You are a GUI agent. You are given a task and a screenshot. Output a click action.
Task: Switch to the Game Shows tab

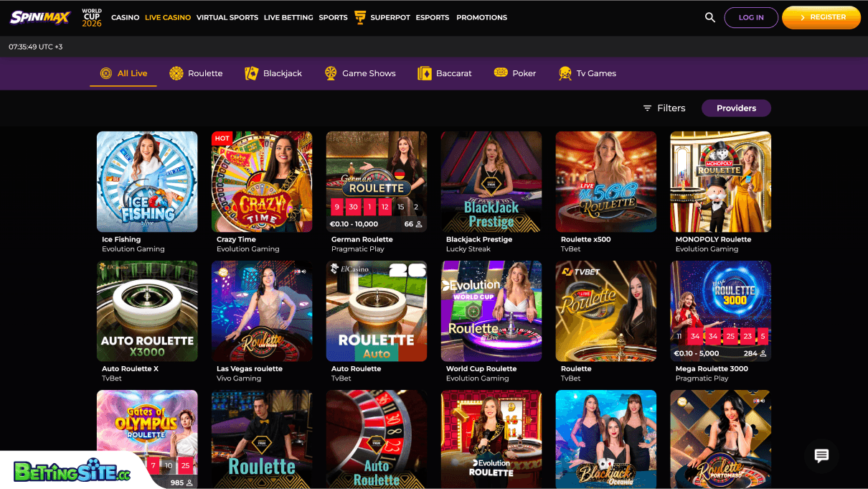[x=360, y=73]
